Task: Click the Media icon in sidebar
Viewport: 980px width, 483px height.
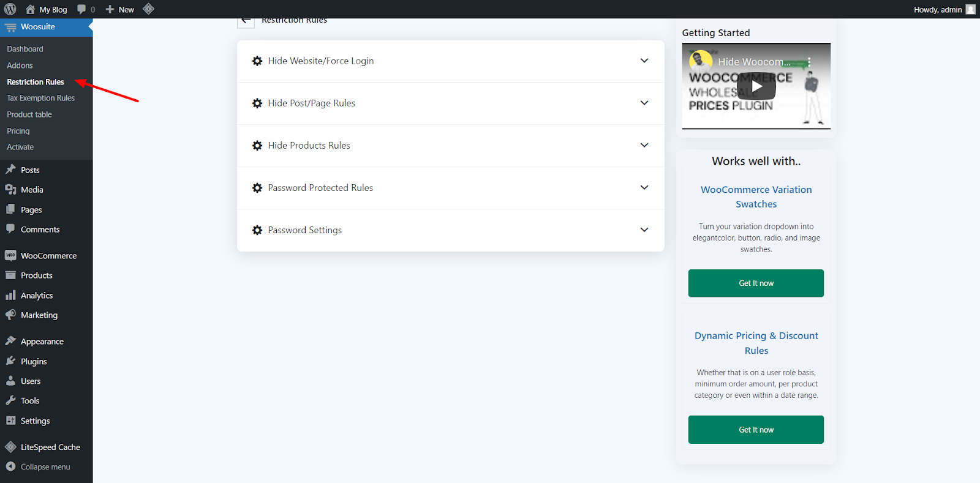Action: point(10,189)
